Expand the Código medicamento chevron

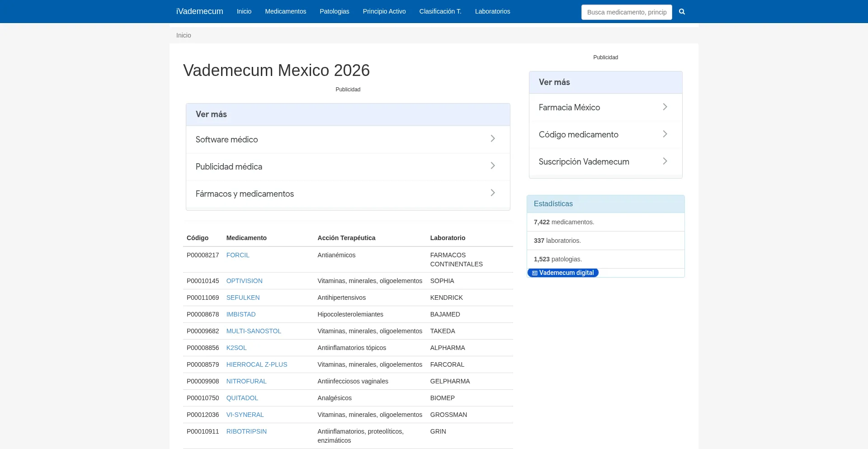pos(665,134)
